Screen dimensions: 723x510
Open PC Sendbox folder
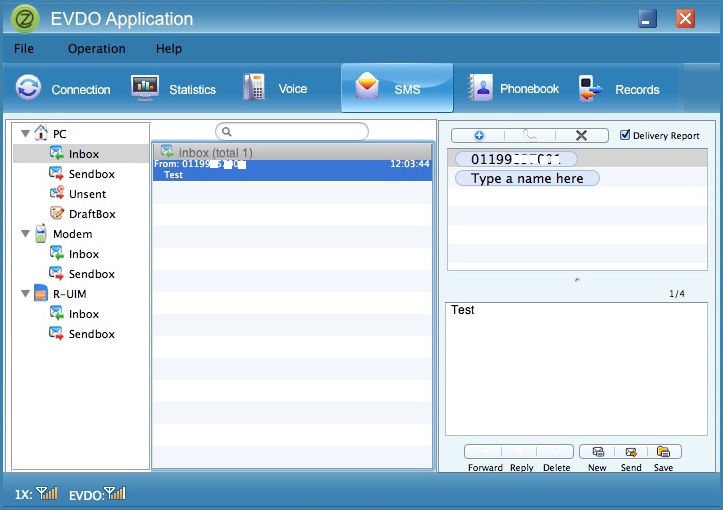pos(82,174)
